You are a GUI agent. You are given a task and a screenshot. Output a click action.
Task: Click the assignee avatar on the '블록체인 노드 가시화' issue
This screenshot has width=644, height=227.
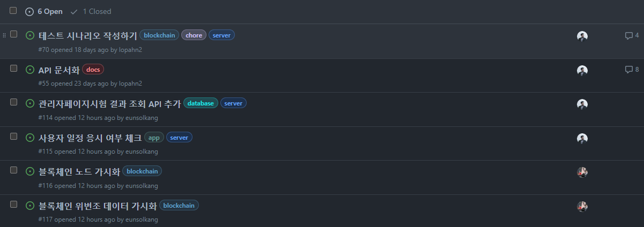point(582,172)
